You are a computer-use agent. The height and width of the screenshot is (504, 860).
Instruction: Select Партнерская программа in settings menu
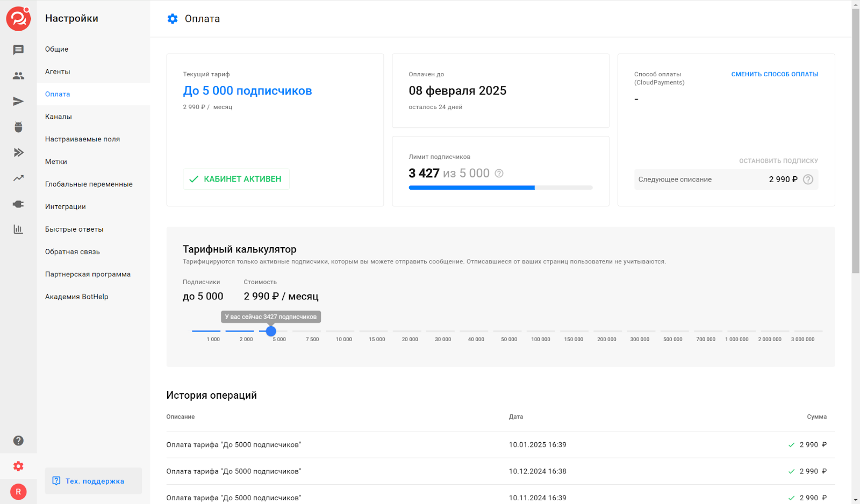pyautogui.click(x=88, y=274)
